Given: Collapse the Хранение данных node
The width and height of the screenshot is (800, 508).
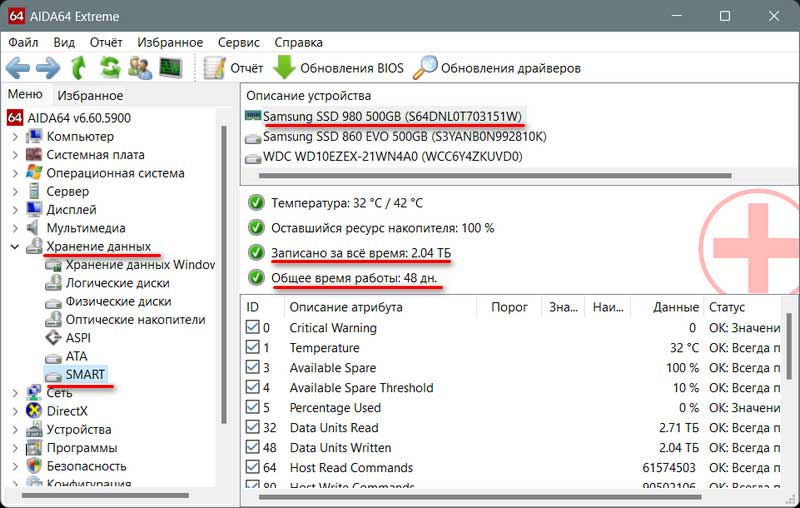Looking at the screenshot, I should click(15, 247).
